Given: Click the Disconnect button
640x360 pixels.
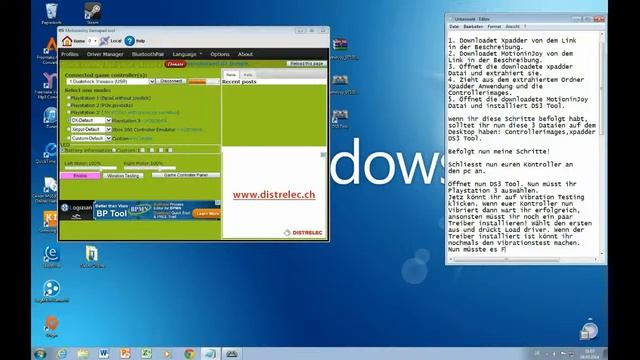Looking at the screenshot, I should tap(171, 81).
